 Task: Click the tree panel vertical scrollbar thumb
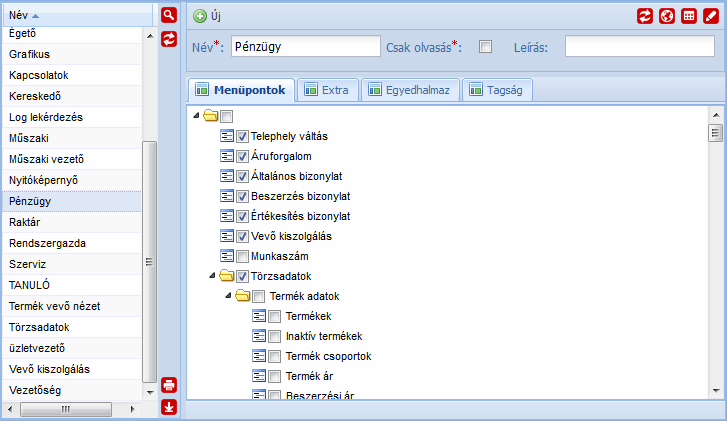pos(716,134)
